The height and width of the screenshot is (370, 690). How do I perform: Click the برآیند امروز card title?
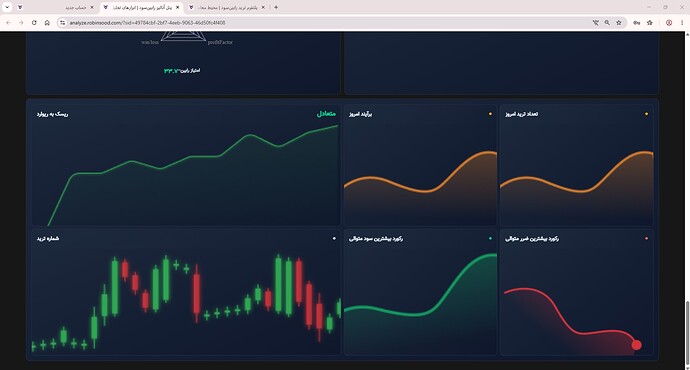[360, 114]
